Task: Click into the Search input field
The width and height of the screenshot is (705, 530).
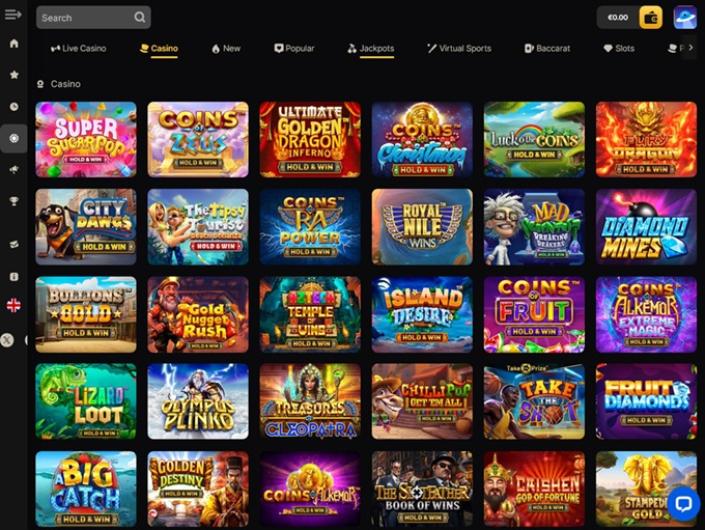Action: [x=85, y=18]
